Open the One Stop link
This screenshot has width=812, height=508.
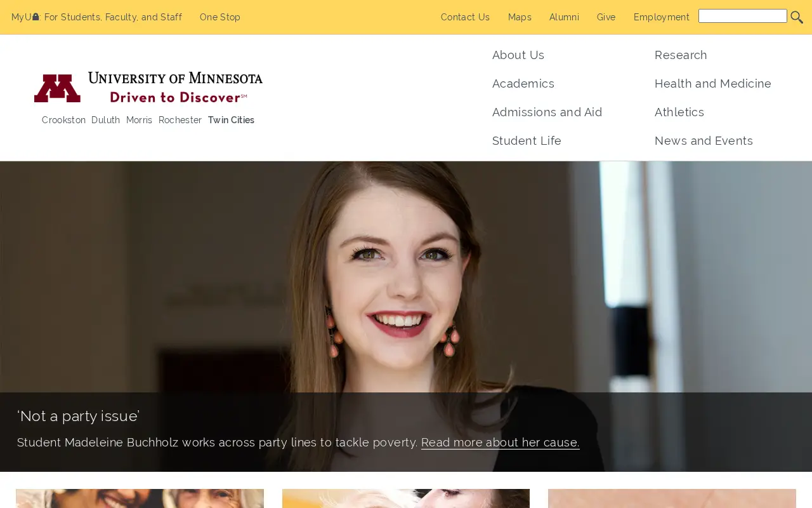(x=220, y=17)
